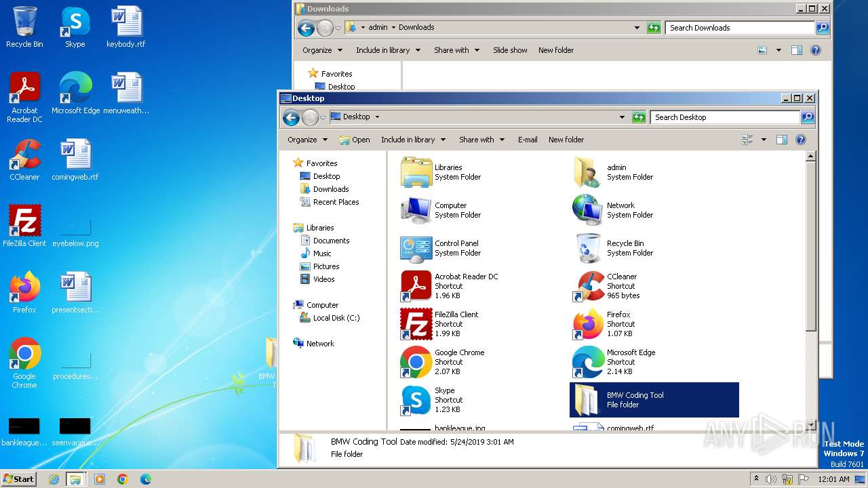This screenshot has height=488, width=868.
Task: Select Recycle Bin in Desktop window list
Action: tap(588, 248)
